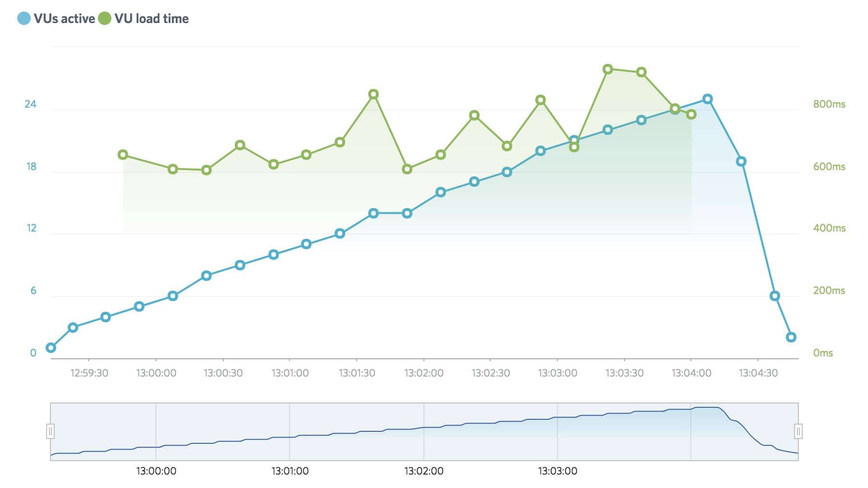868x488 pixels.
Task: Click the 13:03:00 label under the navigator
Action: (557, 471)
